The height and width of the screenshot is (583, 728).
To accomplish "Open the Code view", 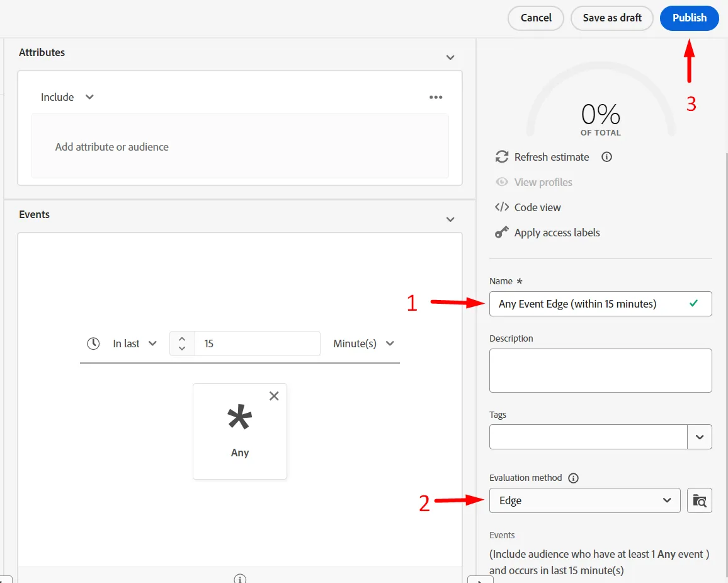I will (x=528, y=207).
